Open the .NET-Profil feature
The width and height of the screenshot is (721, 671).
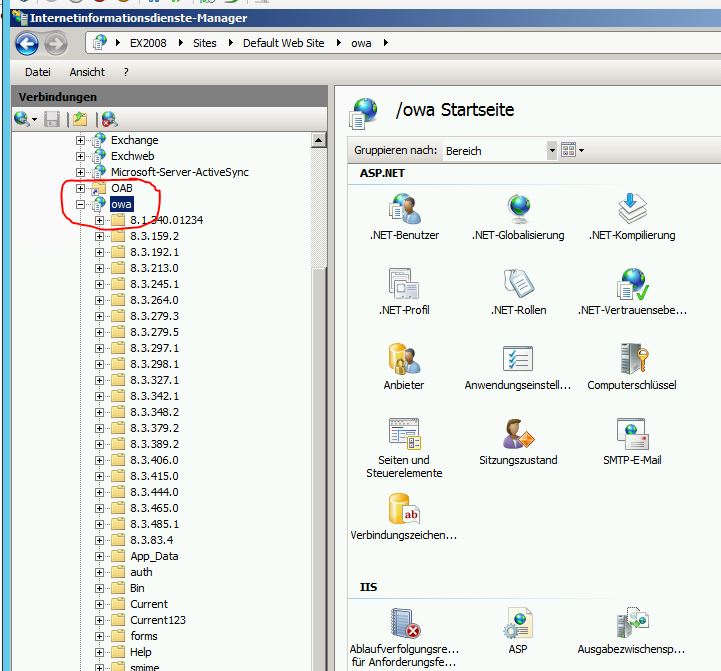click(x=404, y=292)
